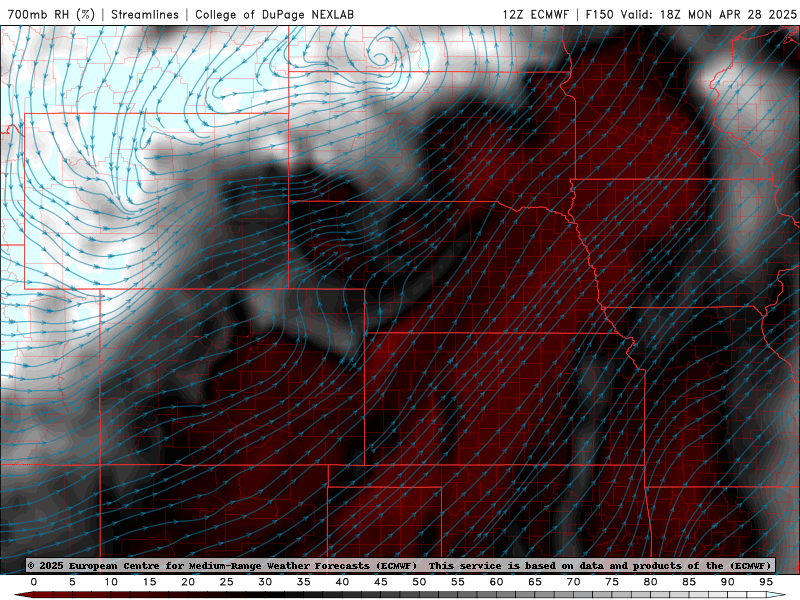Pick the colorbar label "20"

pos(188,582)
